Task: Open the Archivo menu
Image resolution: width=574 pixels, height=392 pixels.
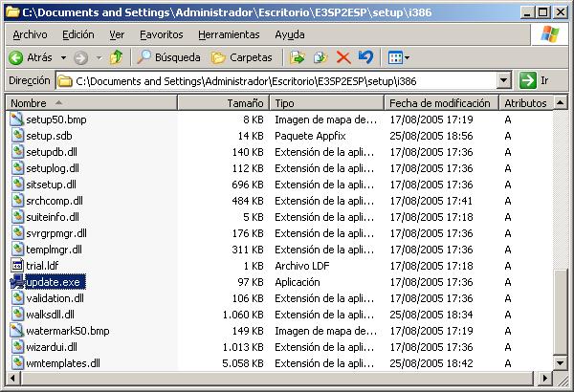Action: pos(30,34)
